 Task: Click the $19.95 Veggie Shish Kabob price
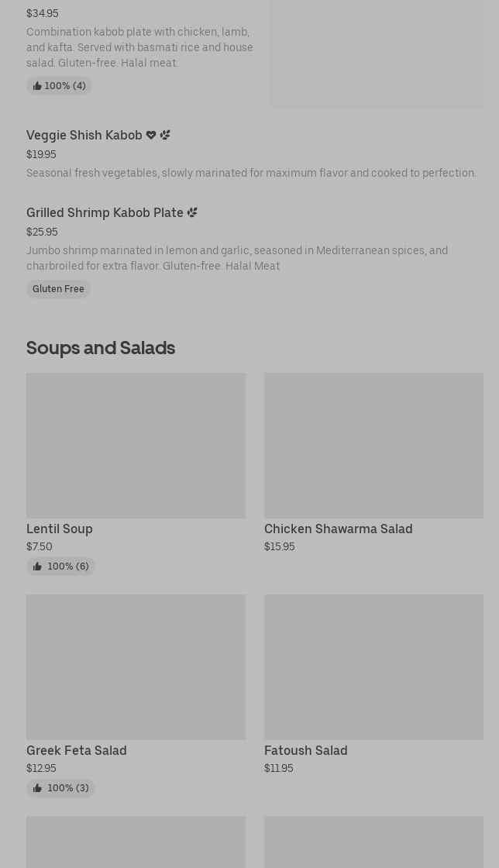(41, 154)
